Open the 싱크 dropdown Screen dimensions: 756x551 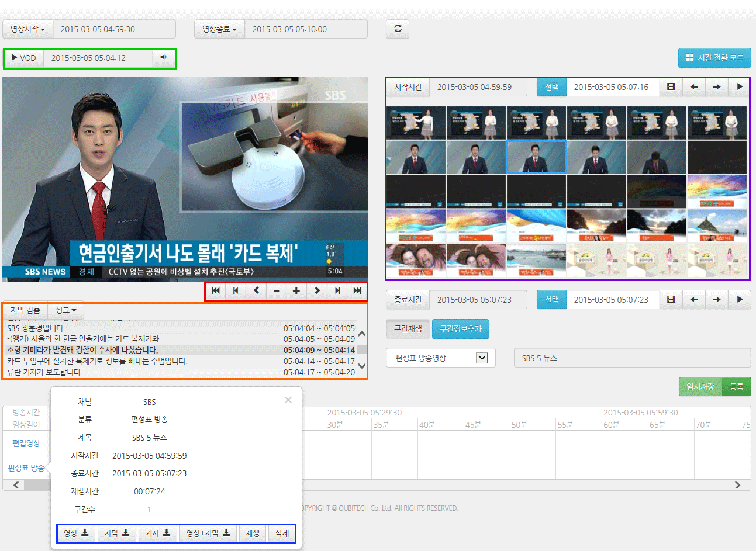66,310
